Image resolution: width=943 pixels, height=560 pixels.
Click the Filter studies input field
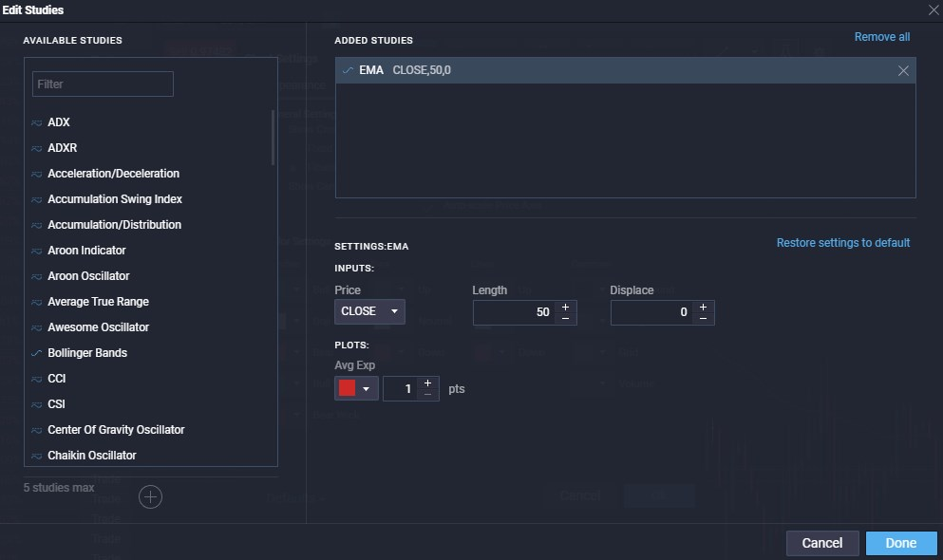click(103, 84)
